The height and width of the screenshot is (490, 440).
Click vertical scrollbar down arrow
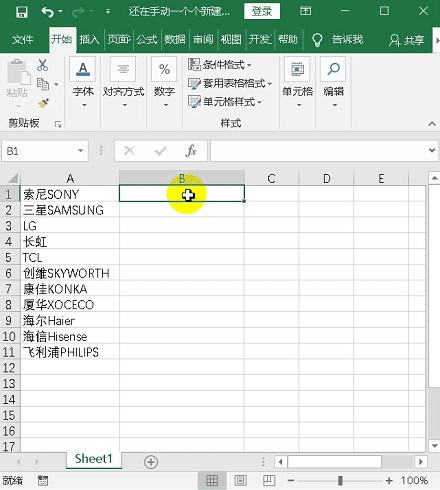(x=434, y=446)
